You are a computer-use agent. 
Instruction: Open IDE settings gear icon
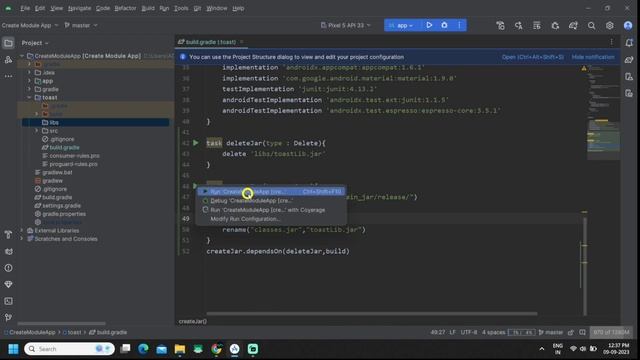609,26
